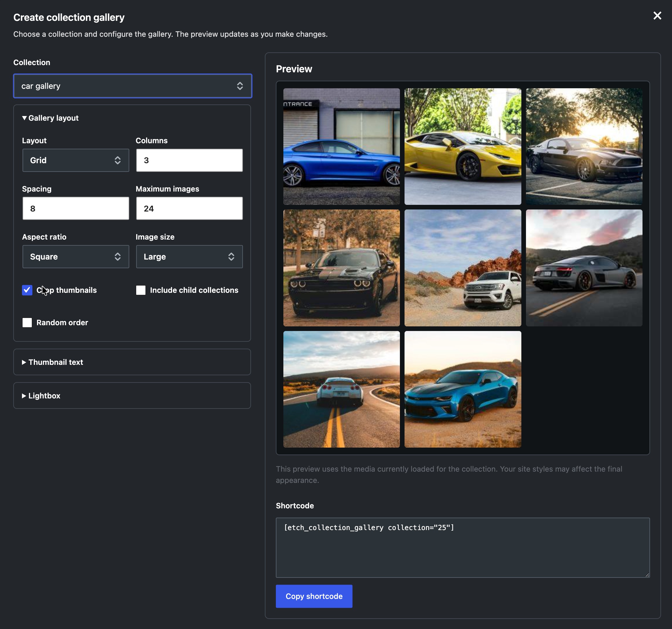Collapse the Gallery layout section

[x=51, y=118]
